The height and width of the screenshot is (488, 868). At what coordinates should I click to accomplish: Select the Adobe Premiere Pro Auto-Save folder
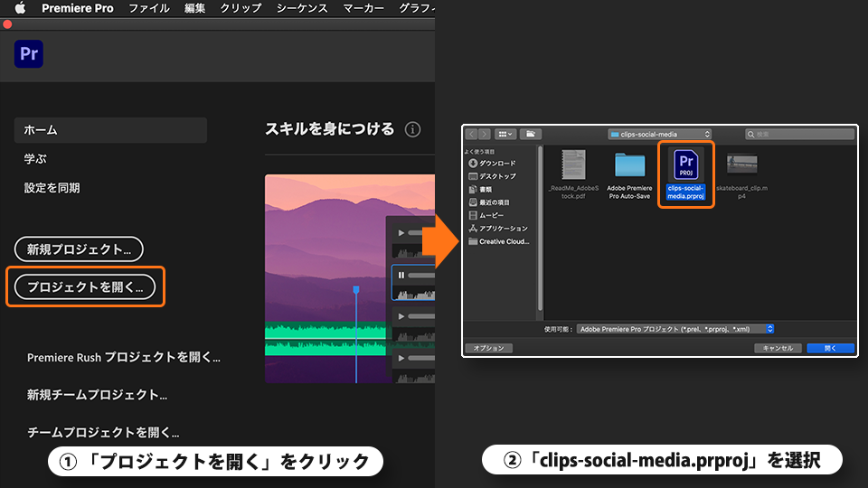tap(629, 165)
